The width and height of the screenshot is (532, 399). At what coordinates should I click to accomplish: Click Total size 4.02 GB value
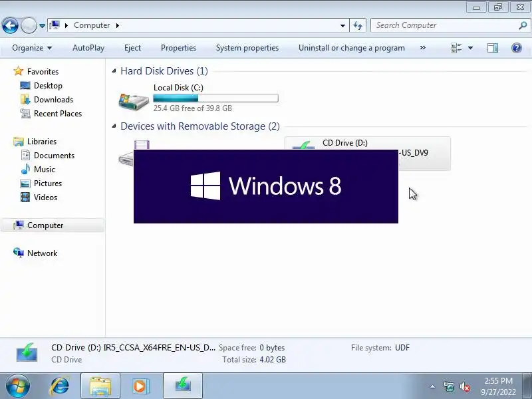click(x=273, y=360)
